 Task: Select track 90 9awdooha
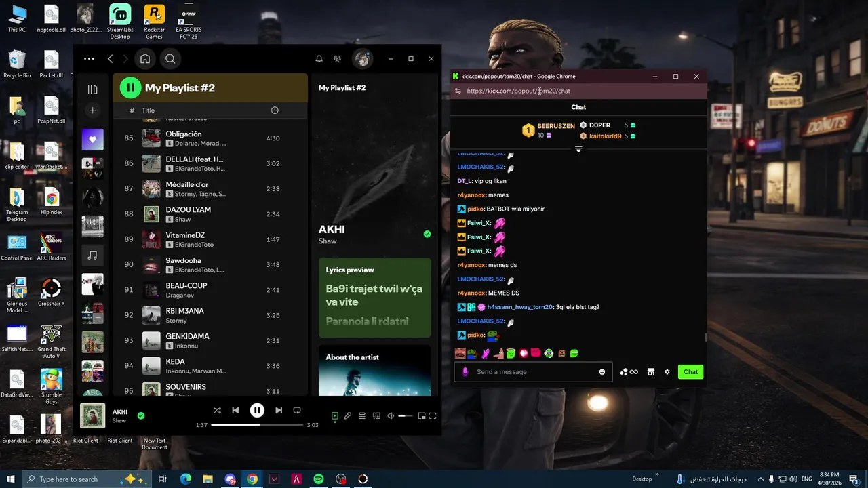click(x=210, y=264)
